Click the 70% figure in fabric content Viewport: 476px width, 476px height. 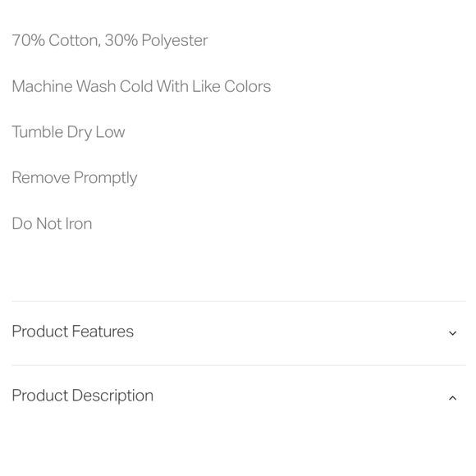click(x=28, y=40)
